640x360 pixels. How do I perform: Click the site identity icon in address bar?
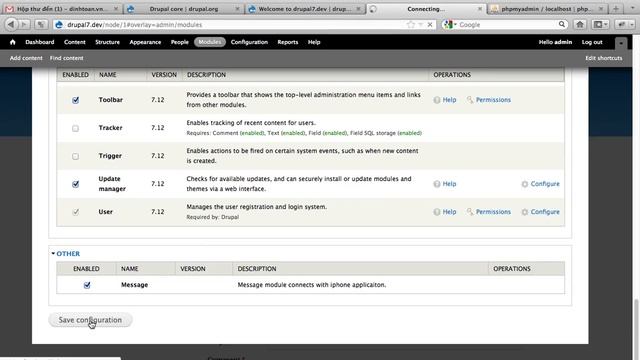point(59,24)
